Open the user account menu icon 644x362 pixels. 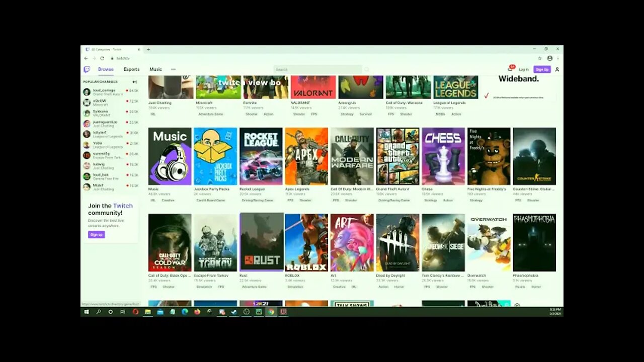click(557, 69)
